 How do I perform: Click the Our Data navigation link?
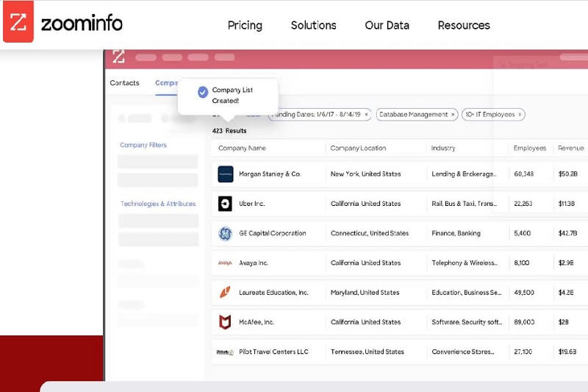(x=387, y=25)
